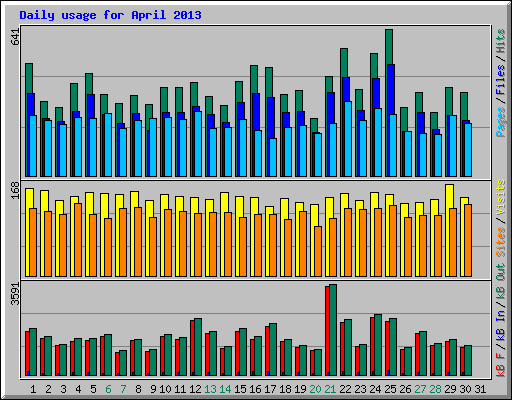Select green weekend day label 14
The width and height of the screenshot is (512, 400).
pos(225,389)
